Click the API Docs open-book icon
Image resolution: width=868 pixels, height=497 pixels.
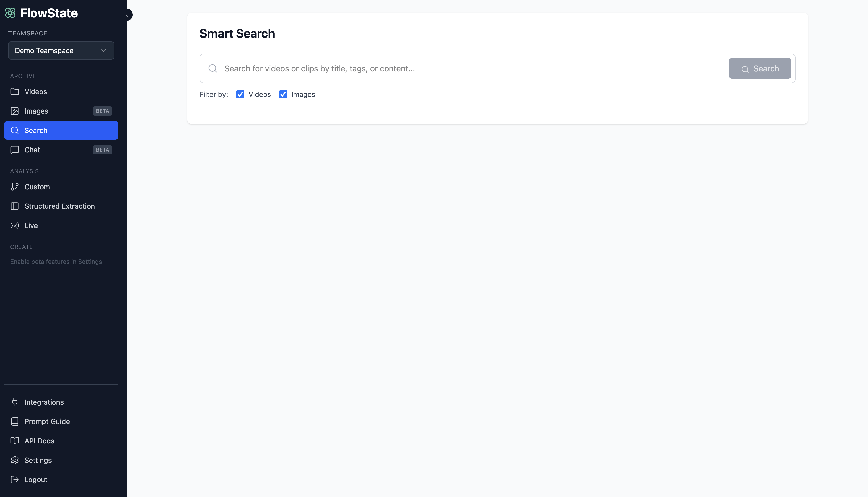tap(15, 441)
